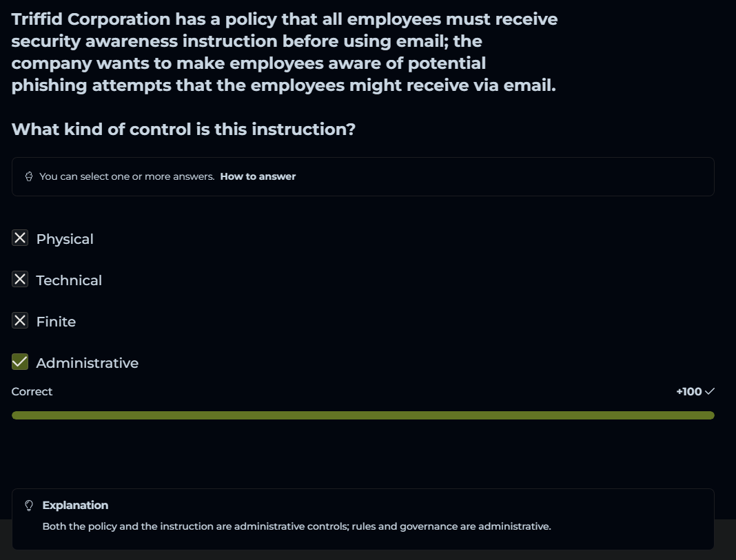736x560 pixels.
Task: Click the Technical answer label text
Action: click(69, 280)
